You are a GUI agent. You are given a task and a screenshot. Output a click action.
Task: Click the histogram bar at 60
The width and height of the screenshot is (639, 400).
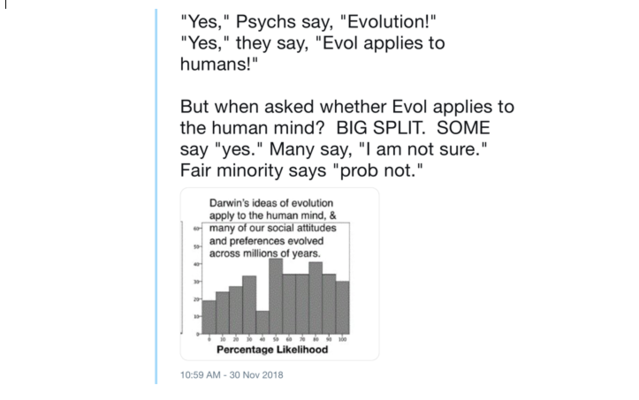tap(289, 304)
